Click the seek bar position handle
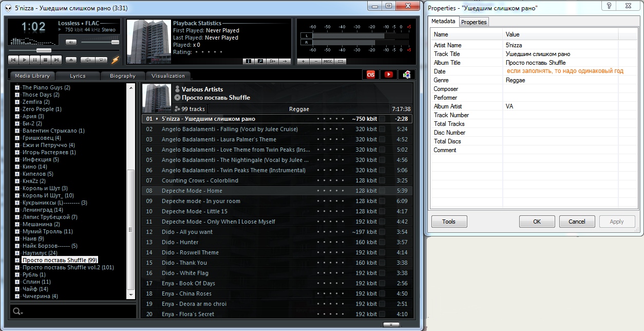The height and width of the screenshot is (331, 644). click(x=44, y=50)
